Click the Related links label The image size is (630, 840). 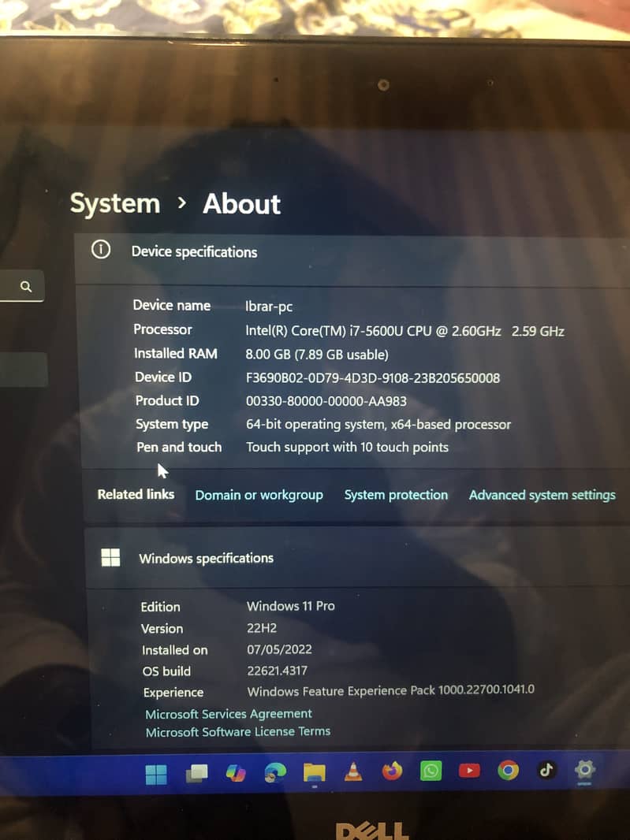click(136, 494)
